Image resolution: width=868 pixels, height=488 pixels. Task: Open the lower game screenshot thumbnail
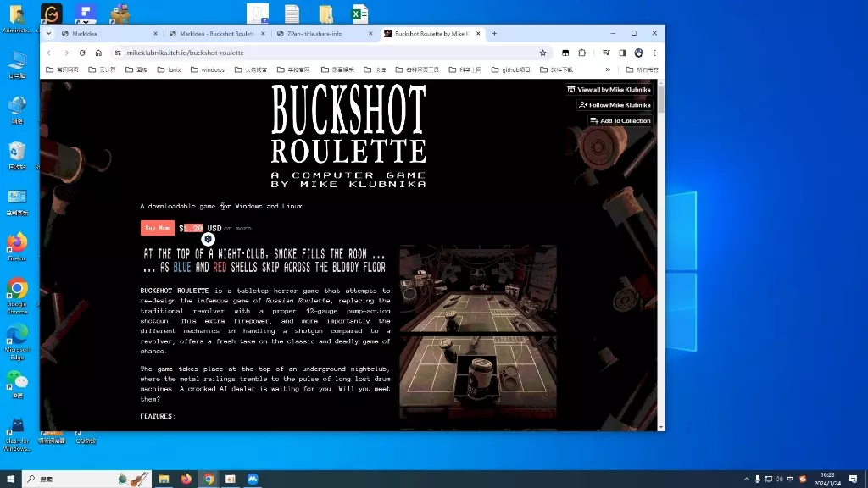coord(478,377)
